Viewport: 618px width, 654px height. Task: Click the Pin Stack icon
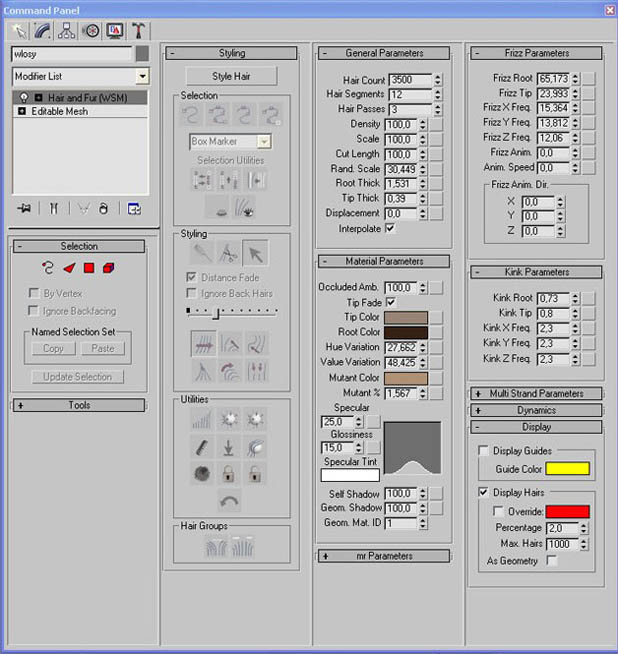point(24,208)
